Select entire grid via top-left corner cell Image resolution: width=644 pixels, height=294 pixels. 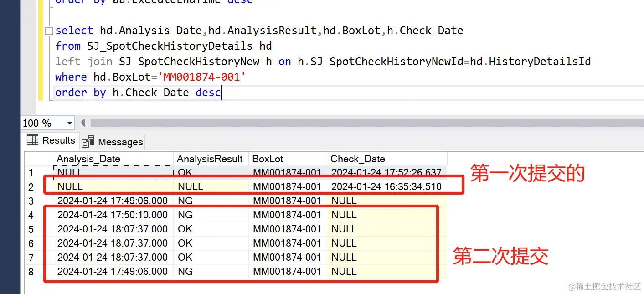pyautogui.click(x=39, y=159)
